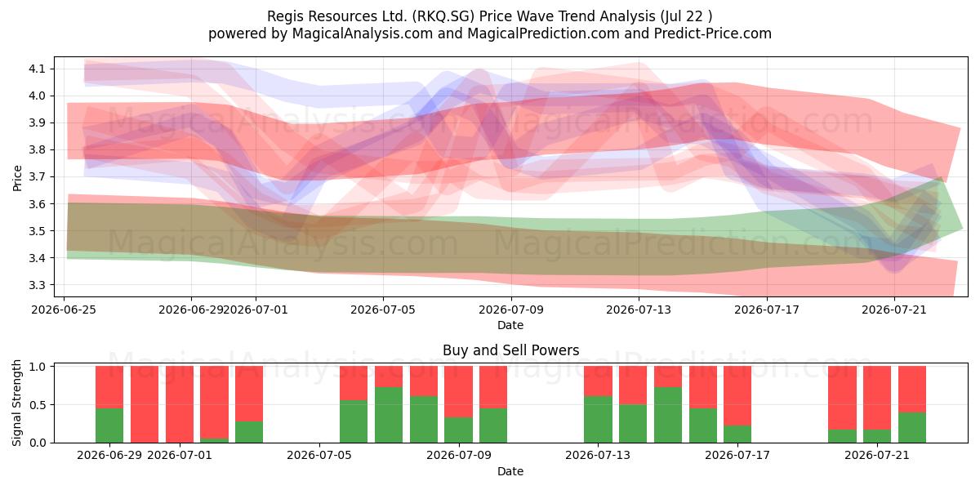Click the Buy/Sell bar for 2026-07-13

(x=598, y=404)
